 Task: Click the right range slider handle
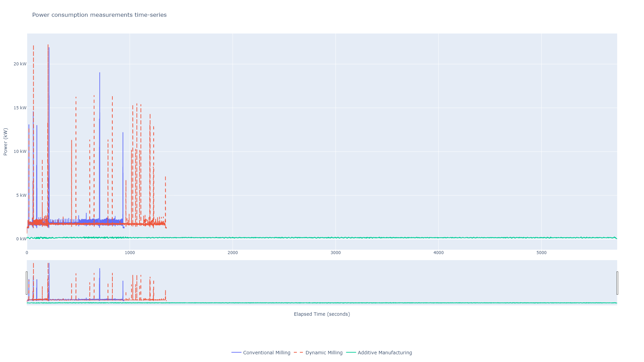(x=617, y=283)
